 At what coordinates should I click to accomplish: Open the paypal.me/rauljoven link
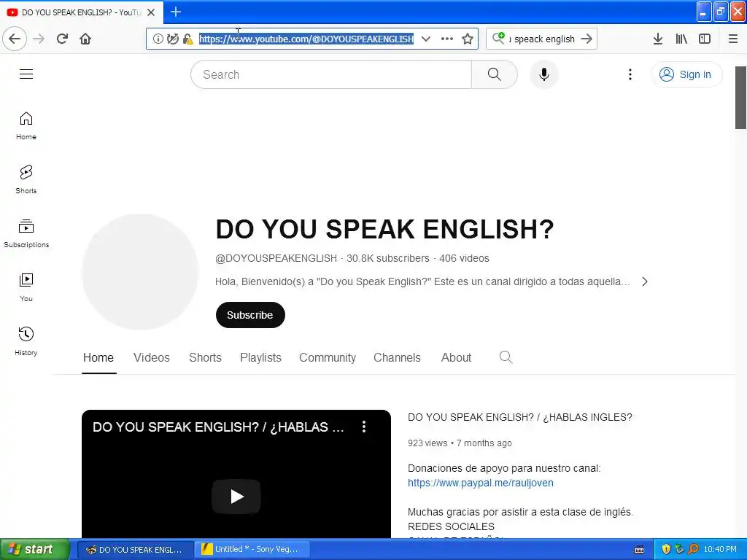click(x=481, y=483)
